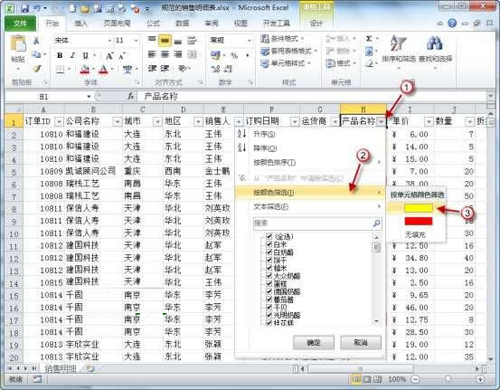The image size is (500, 390).
Task: Open the 地区 column filter dropdown
Action: pos(198,122)
